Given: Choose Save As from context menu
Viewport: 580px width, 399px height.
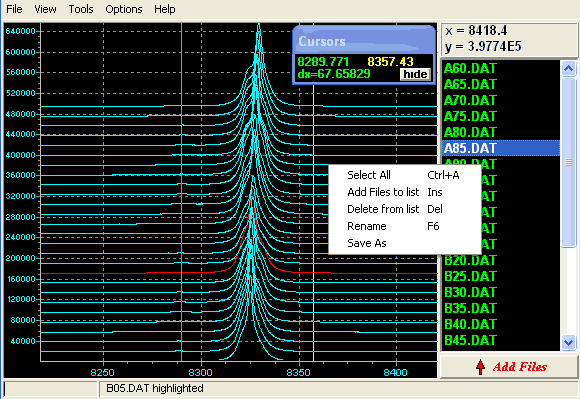Looking at the screenshot, I should 405,243.
